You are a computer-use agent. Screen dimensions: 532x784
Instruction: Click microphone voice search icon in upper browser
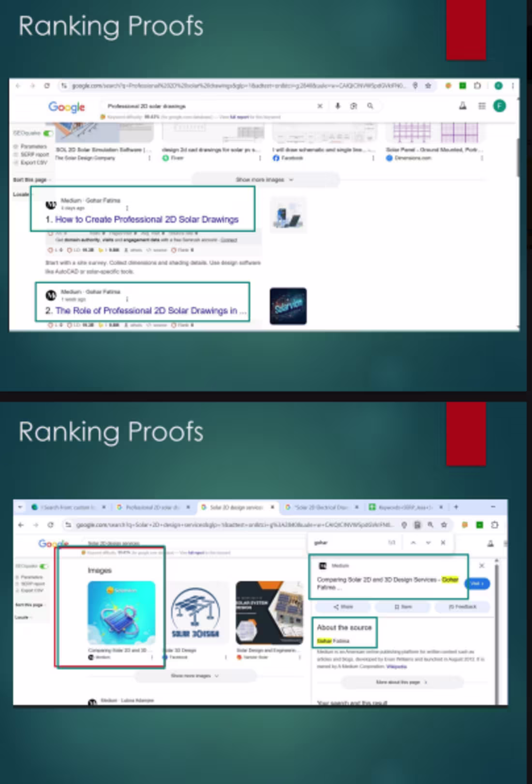pyautogui.click(x=338, y=106)
